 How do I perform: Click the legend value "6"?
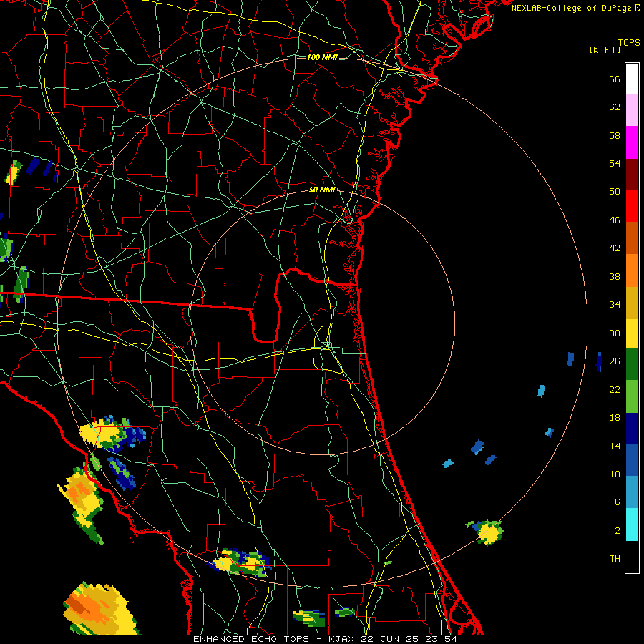[x=618, y=502]
